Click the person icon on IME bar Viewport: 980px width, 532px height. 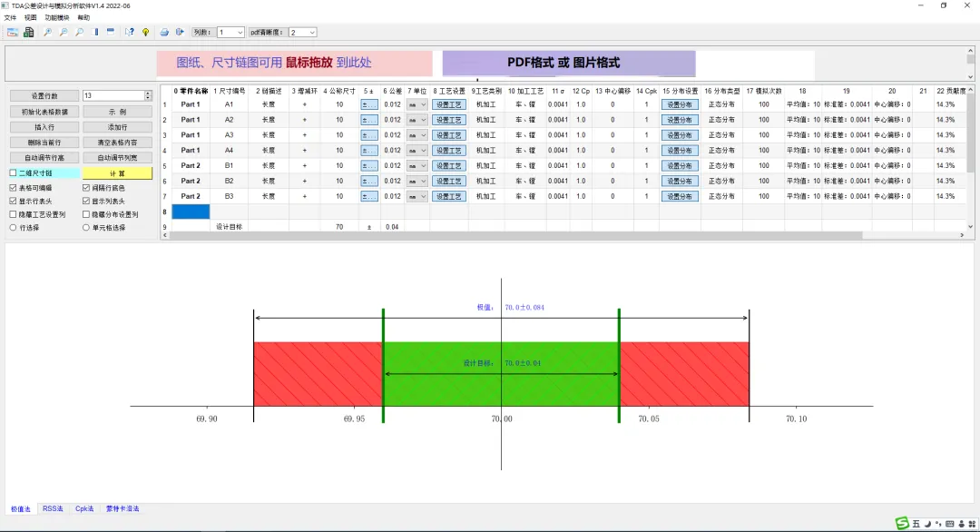[961, 524]
